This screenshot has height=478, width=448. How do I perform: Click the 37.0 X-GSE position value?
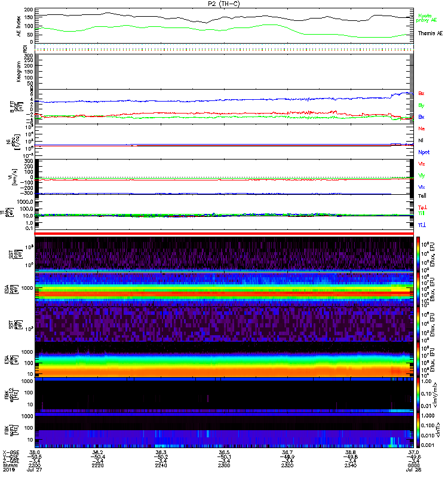tap(413, 452)
